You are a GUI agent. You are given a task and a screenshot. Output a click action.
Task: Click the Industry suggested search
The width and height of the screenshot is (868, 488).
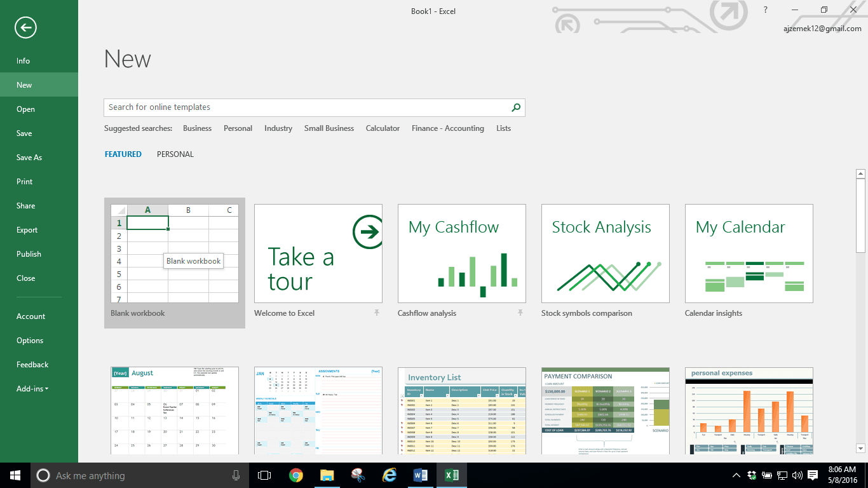(x=278, y=128)
